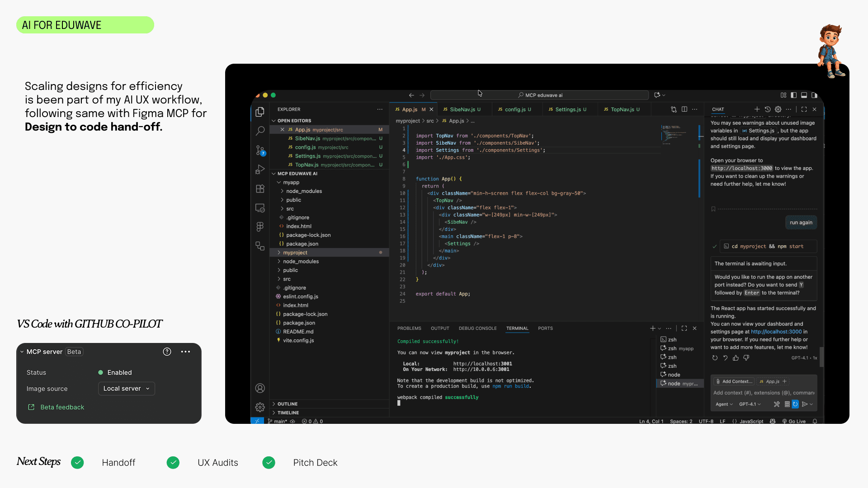Click the Configure Tools wrench icon in chat
The width and height of the screenshot is (868, 488).
(777, 404)
